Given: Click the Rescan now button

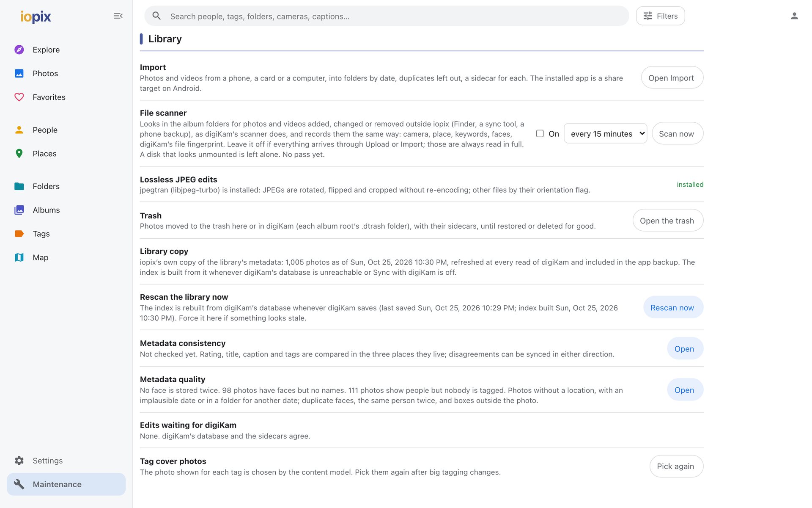Looking at the screenshot, I should point(673,307).
